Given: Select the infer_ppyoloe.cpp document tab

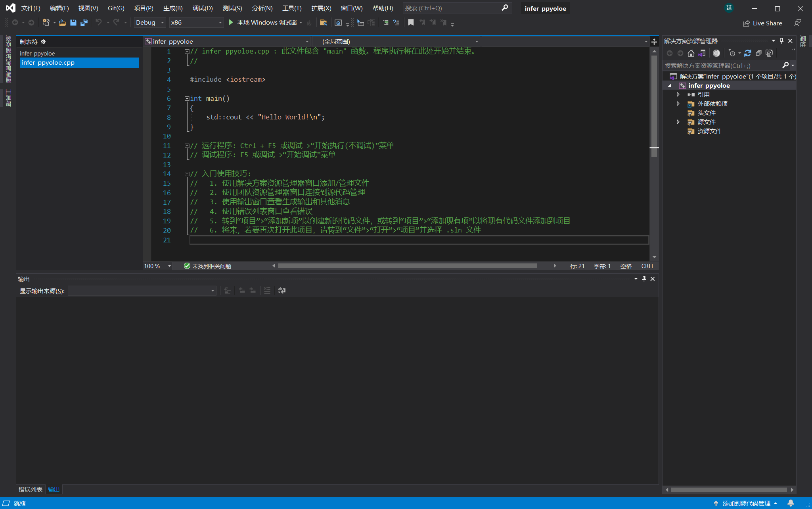Looking at the screenshot, I should click(79, 63).
